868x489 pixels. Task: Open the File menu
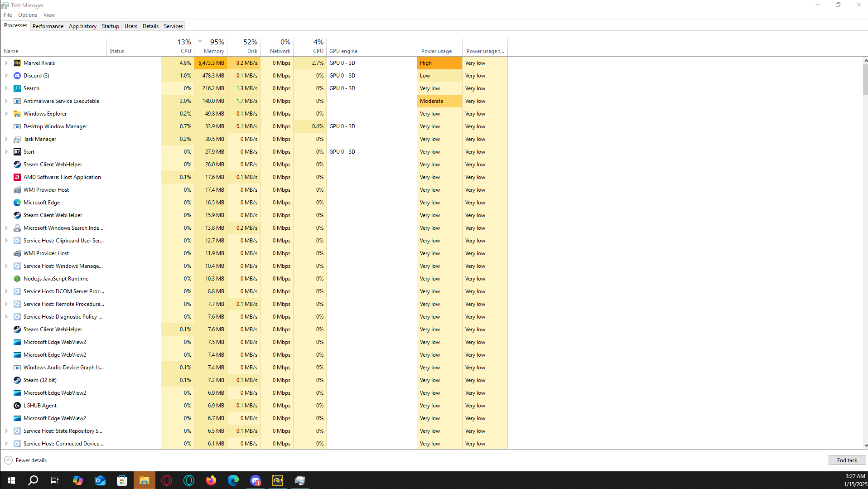coord(8,15)
